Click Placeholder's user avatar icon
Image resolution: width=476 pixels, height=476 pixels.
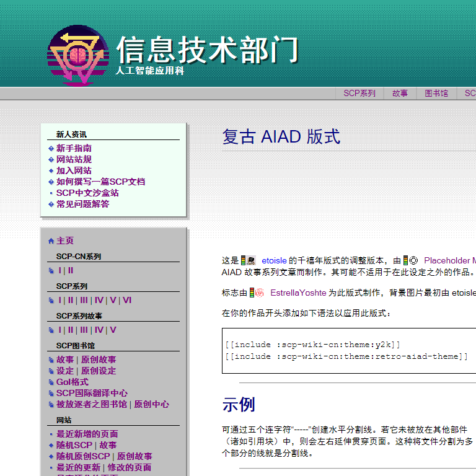coord(413,261)
